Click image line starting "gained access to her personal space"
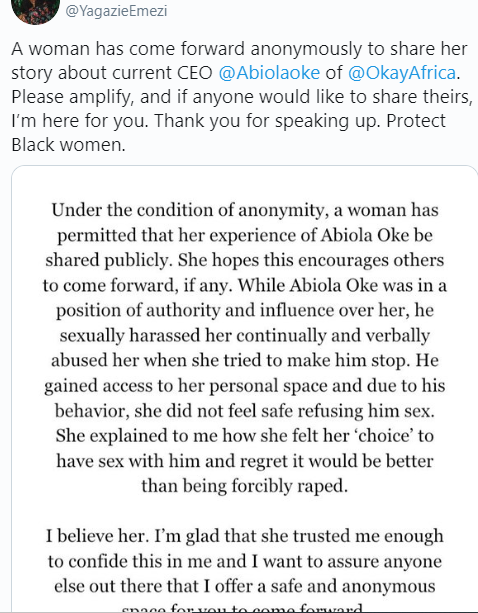This screenshot has width=478, height=613. 245,386
